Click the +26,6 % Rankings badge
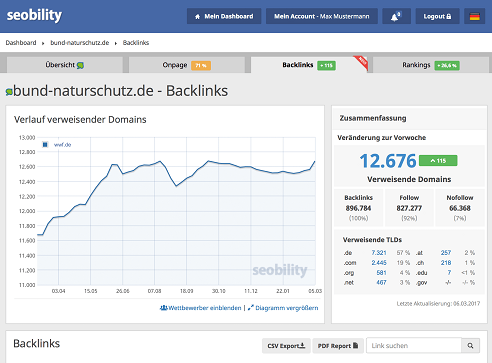 click(x=447, y=65)
